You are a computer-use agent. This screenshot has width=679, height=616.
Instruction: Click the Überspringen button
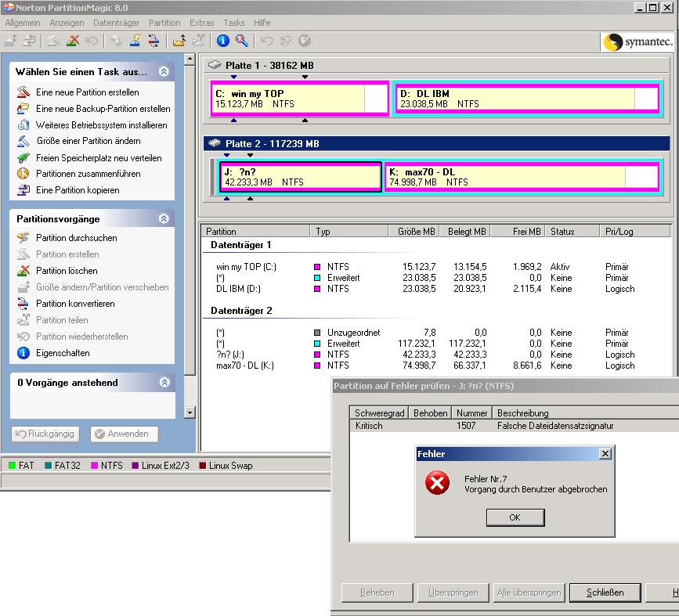(x=453, y=593)
